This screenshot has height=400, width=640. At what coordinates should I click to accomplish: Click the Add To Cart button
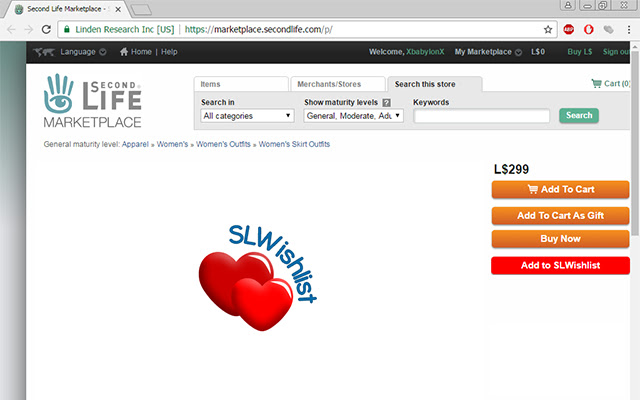(560, 189)
